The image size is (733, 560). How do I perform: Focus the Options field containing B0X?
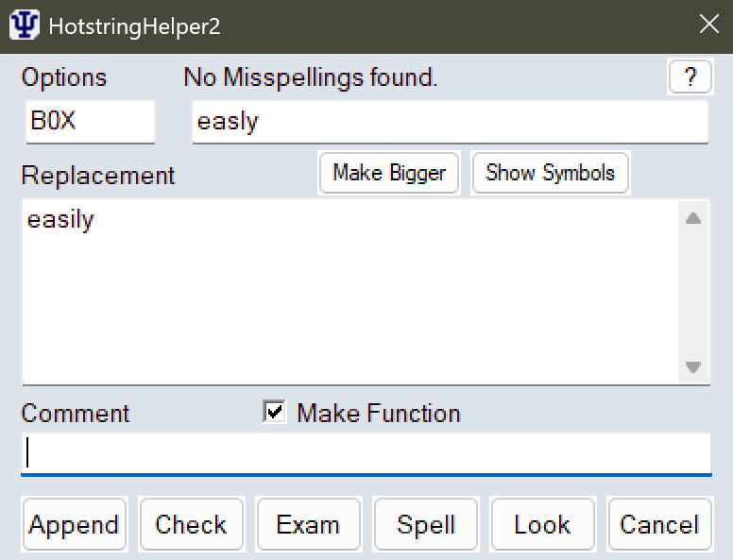(x=91, y=122)
